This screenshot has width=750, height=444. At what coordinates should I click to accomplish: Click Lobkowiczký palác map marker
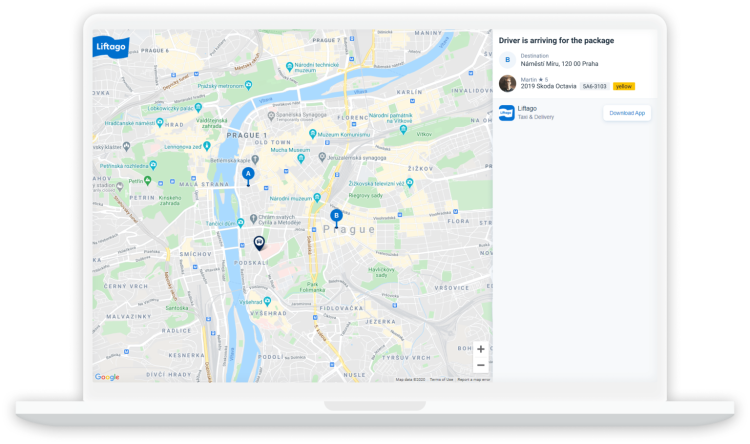(198, 108)
